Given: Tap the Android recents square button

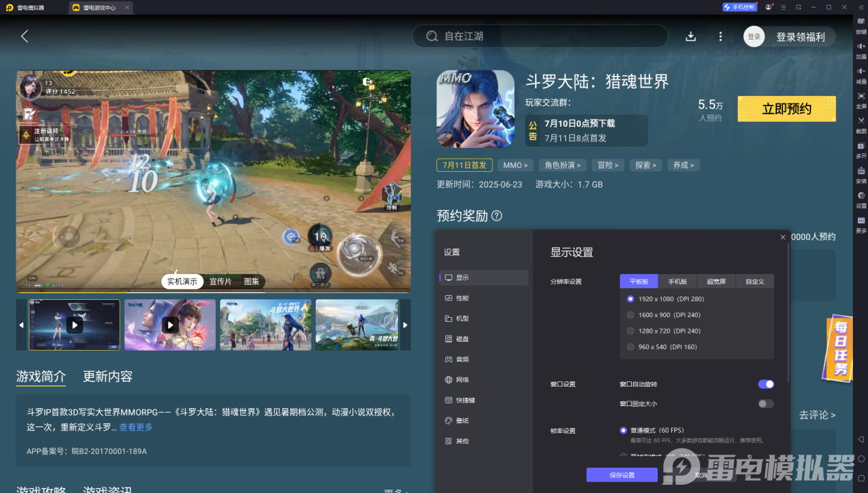Looking at the screenshot, I should coord(861,477).
